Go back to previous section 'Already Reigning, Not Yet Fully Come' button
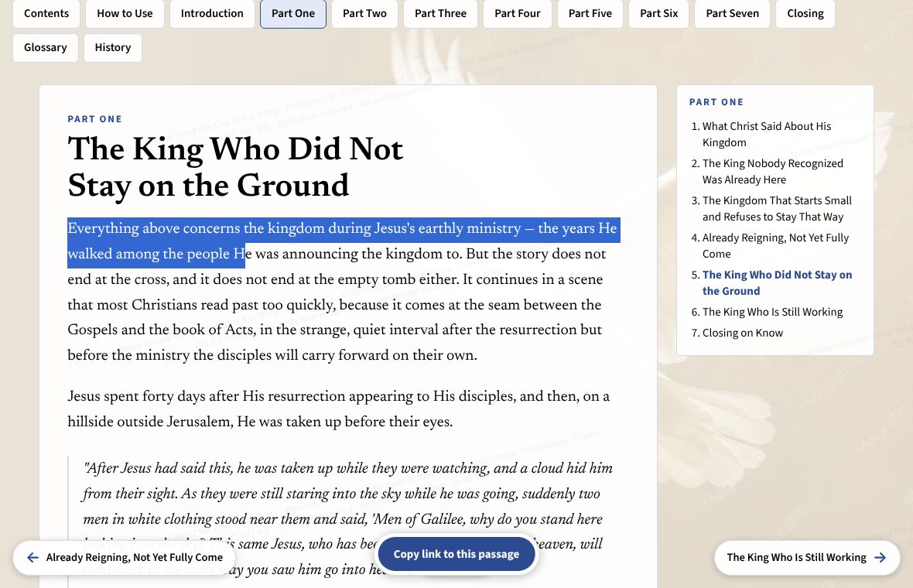 (125, 558)
